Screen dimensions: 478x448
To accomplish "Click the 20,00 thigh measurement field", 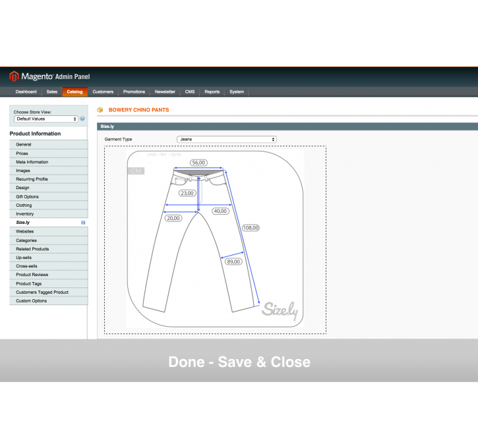I will pyautogui.click(x=173, y=218).
